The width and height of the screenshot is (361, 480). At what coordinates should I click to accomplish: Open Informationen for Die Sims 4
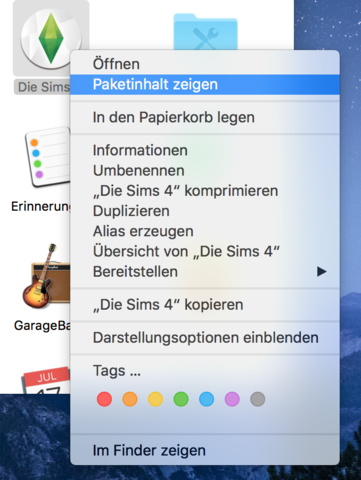click(205, 150)
